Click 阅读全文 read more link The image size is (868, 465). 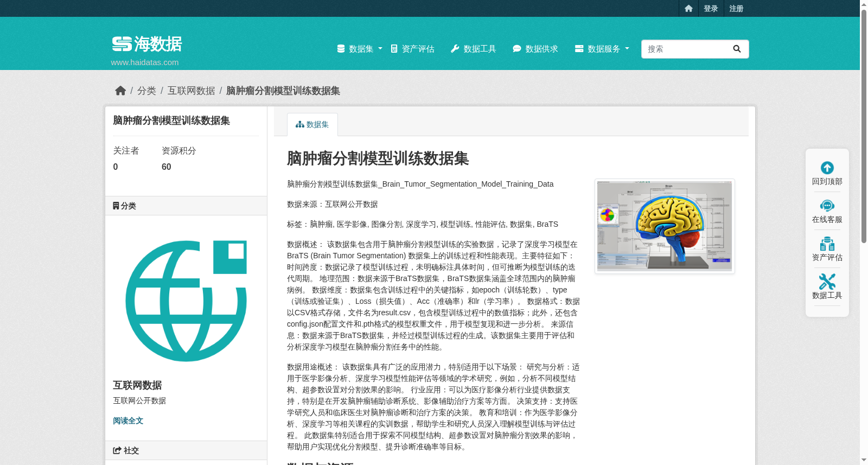tap(128, 421)
